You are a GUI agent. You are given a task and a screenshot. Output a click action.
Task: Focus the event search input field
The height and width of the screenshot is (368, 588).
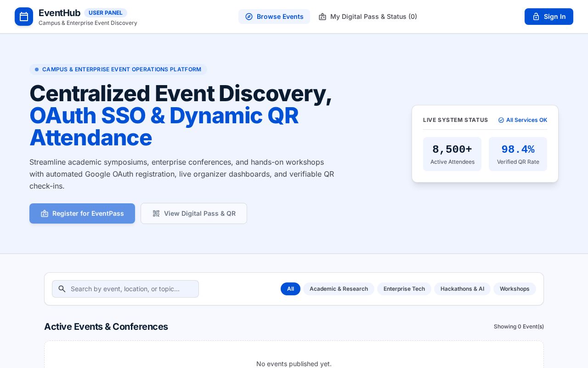pyautogui.click(x=125, y=289)
